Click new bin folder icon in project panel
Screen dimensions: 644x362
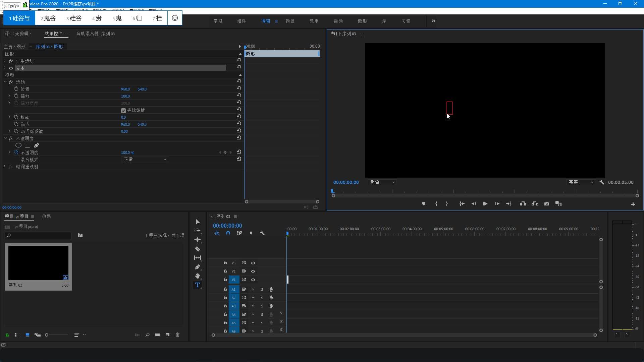tap(157, 335)
